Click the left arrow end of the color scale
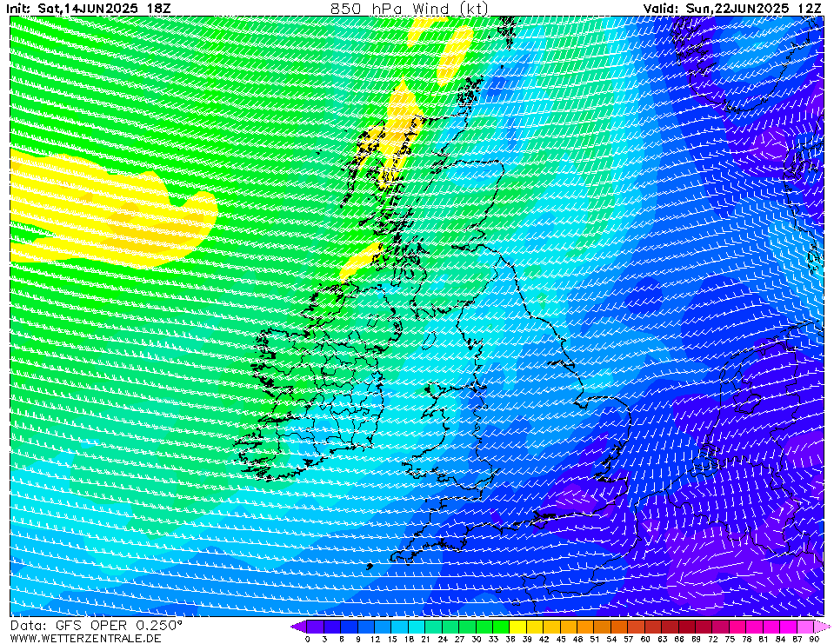 pos(298,627)
